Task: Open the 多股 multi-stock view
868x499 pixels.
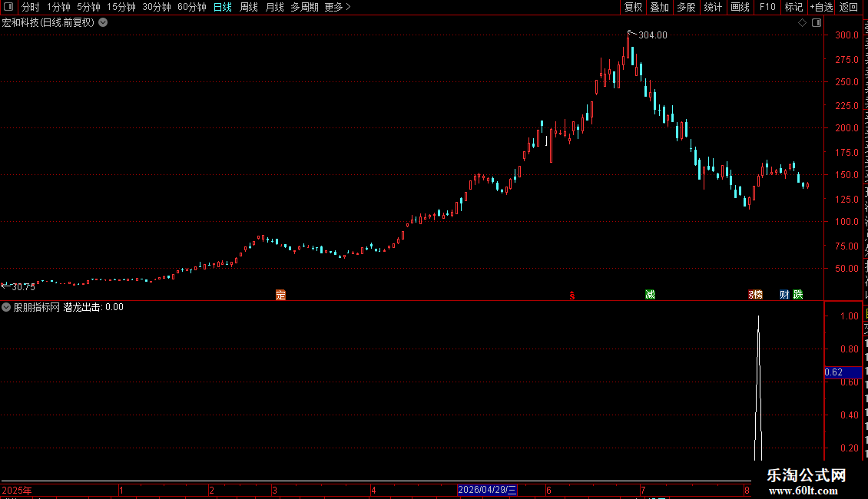Action: tap(686, 7)
